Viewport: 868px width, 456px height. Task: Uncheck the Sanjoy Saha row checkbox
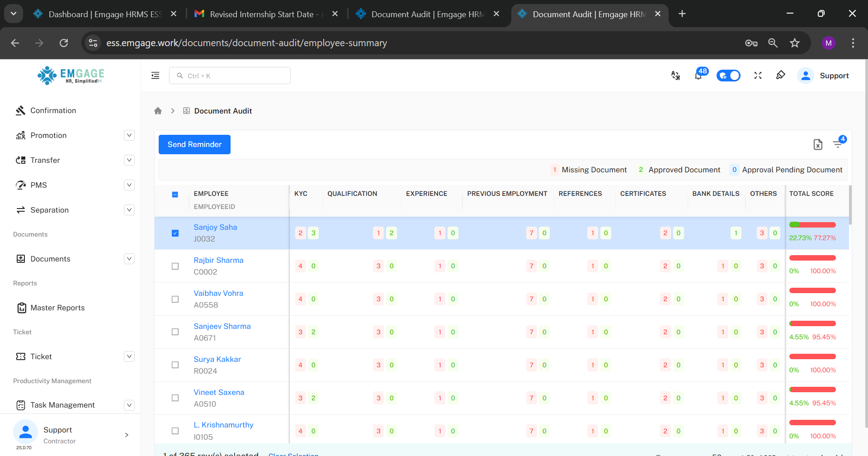coord(175,233)
